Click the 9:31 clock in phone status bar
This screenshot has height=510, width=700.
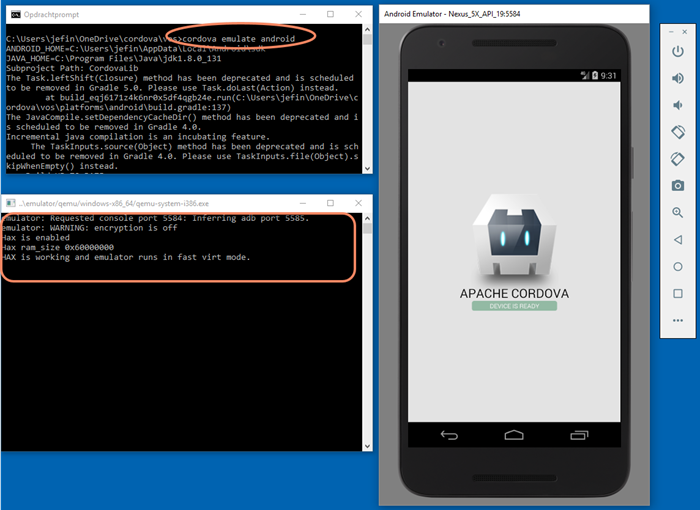pyautogui.click(x=608, y=75)
